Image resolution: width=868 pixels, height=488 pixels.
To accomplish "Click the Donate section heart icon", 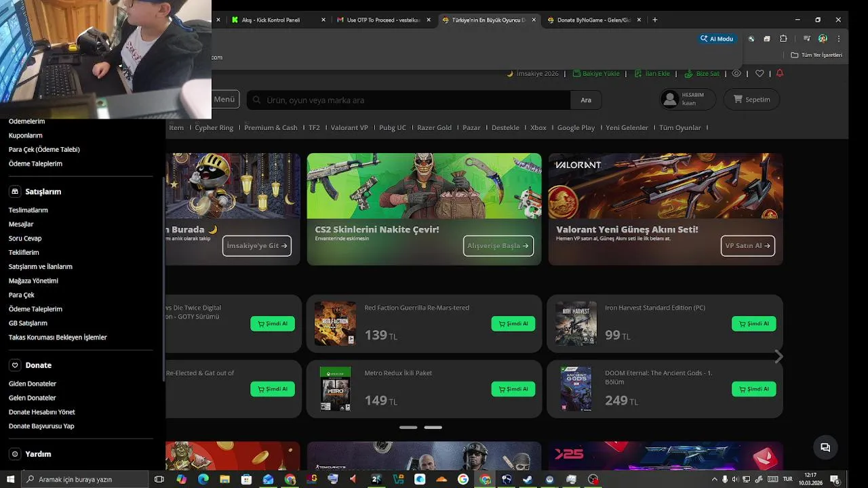I will [15, 365].
